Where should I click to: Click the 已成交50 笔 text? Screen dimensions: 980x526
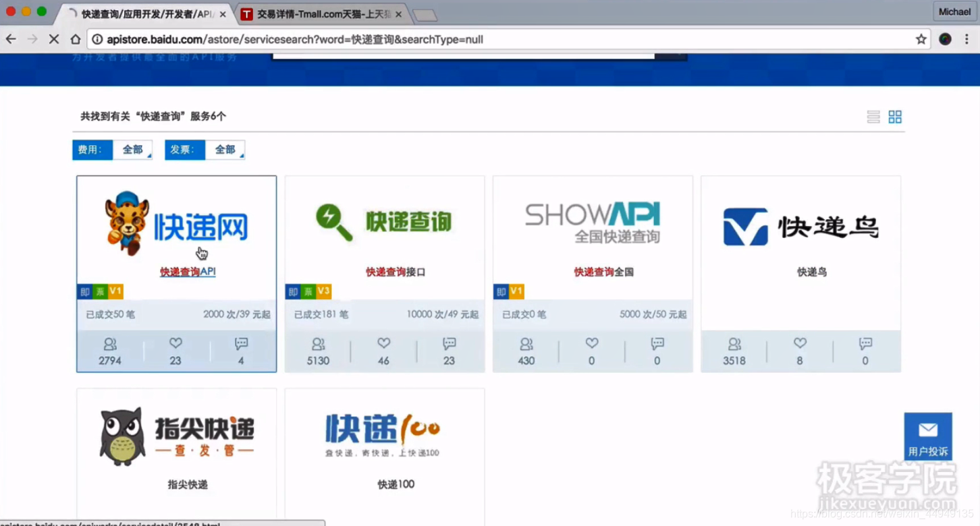110,314
